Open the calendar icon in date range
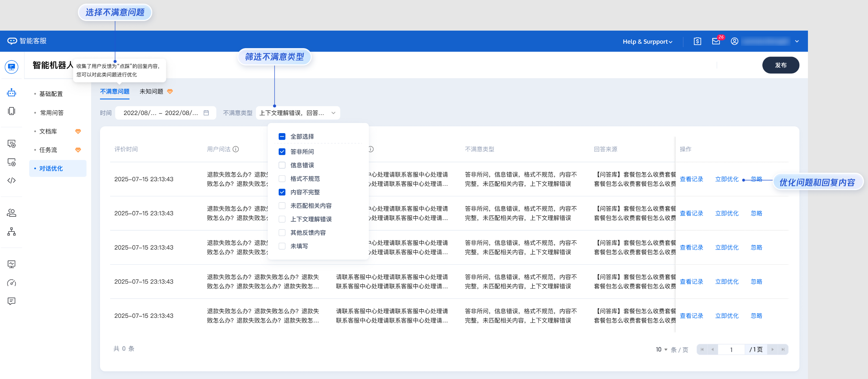 coord(206,113)
